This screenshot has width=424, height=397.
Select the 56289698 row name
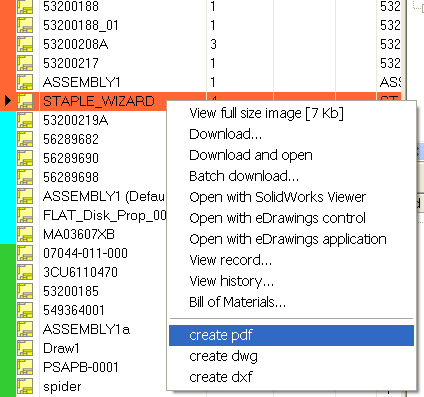[71, 177]
